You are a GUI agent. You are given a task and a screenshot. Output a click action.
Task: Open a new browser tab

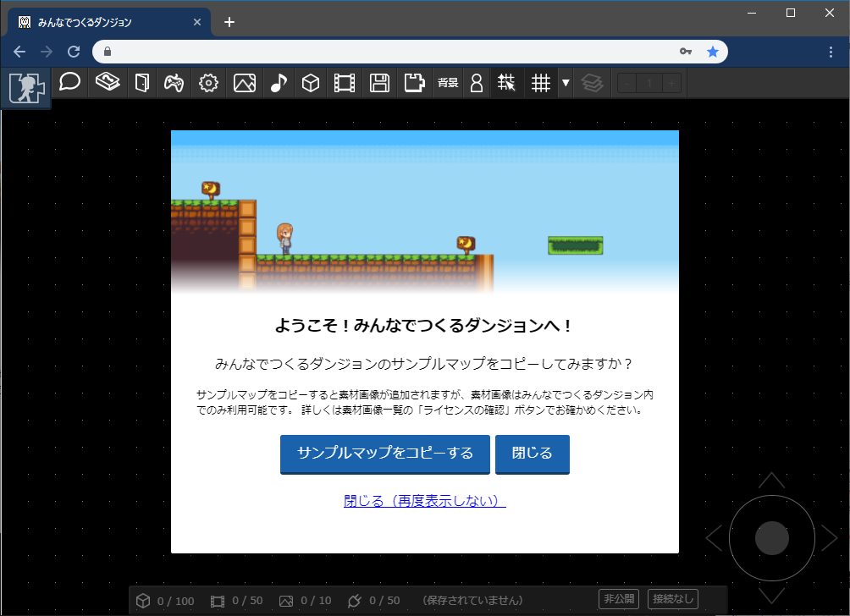coord(229,23)
